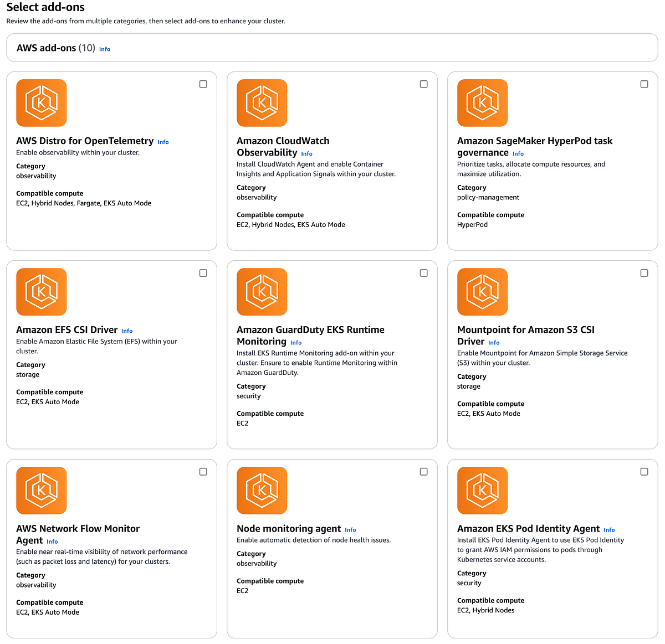Click the Amazon EKS Pod Identity Agent icon
Screen dimensions: 665x644
(483, 491)
